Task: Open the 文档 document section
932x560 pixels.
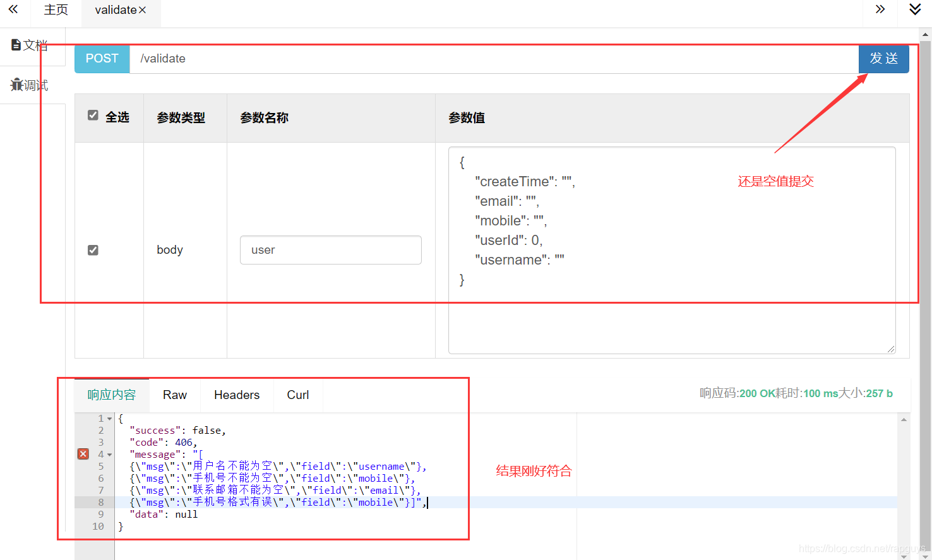Action: coord(30,45)
